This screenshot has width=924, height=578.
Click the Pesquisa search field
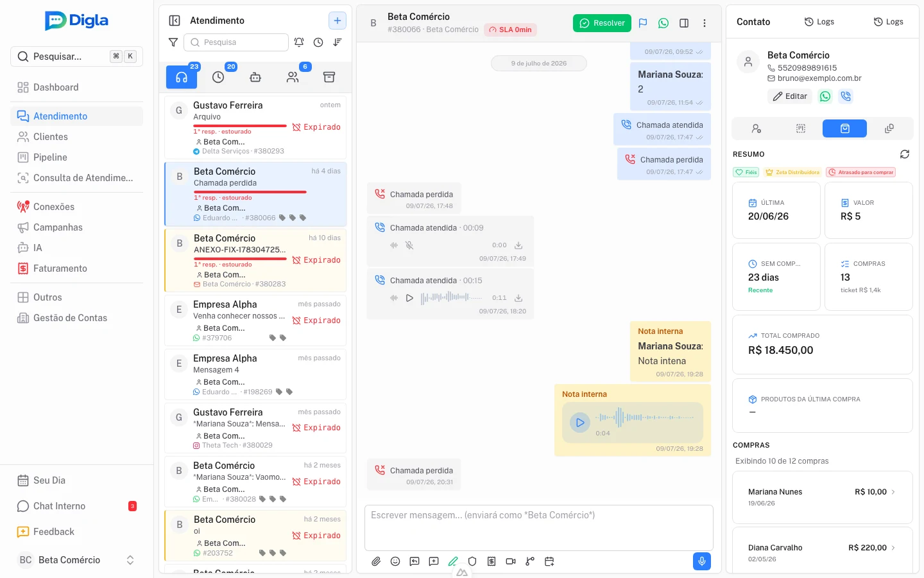coord(236,42)
